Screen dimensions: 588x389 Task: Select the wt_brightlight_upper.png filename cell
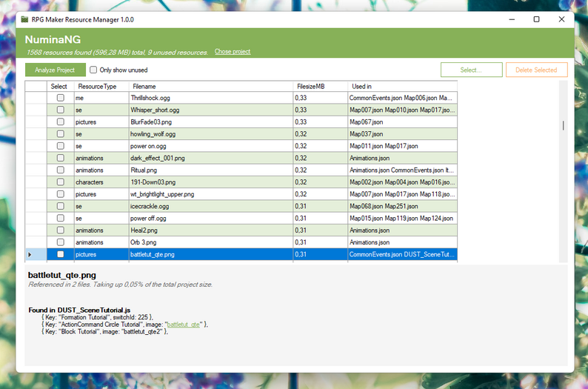click(211, 194)
